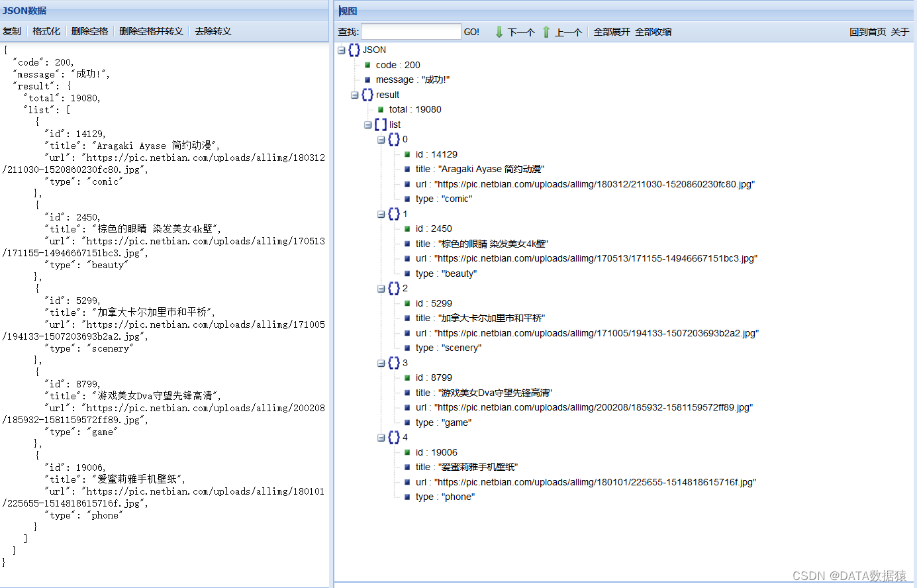Select the {} object icon beside node 0

(x=394, y=139)
